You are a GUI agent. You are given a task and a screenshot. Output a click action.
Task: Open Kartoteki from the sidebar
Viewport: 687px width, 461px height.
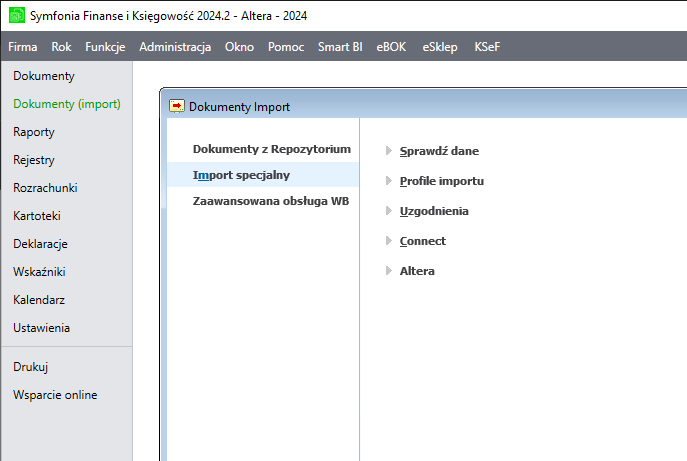pyautogui.click(x=37, y=216)
